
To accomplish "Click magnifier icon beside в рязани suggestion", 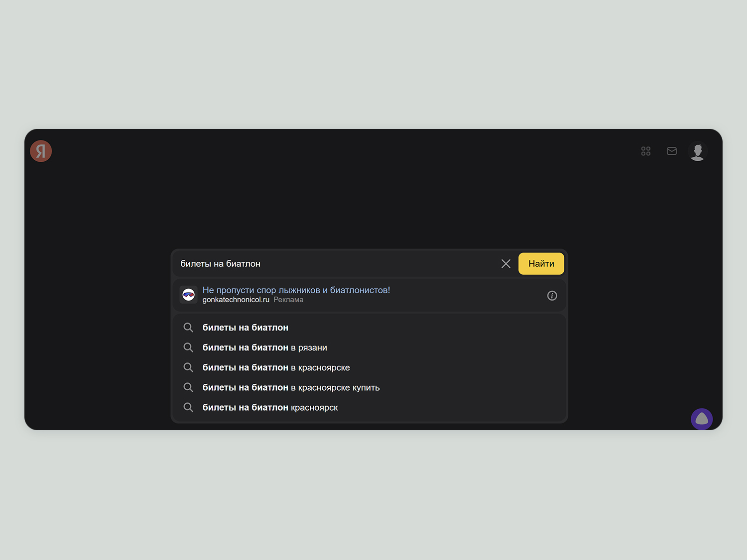I will pyautogui.click(x=188, y=347).
